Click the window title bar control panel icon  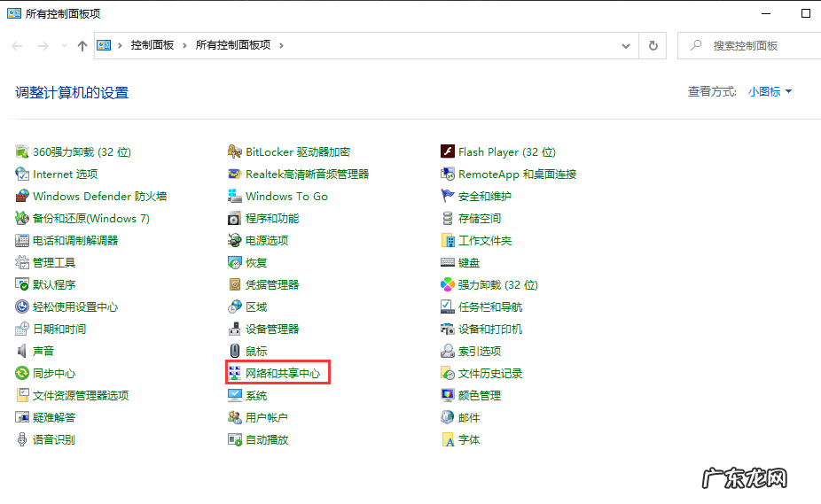14,13
